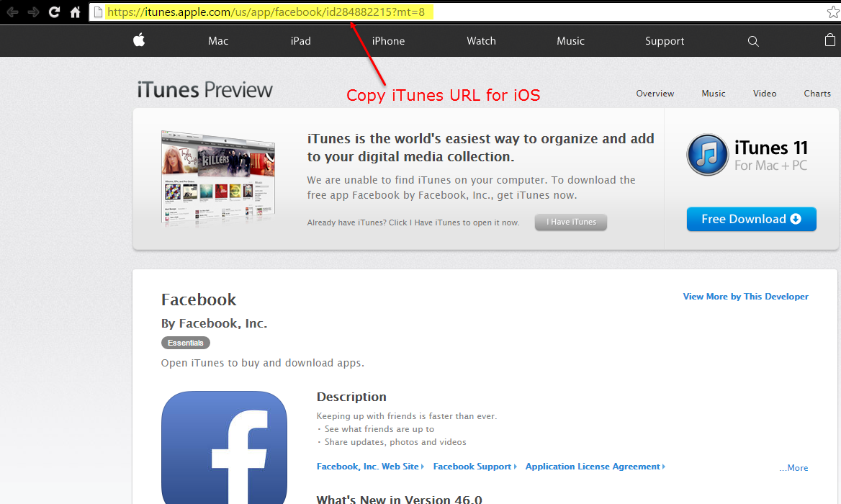Go to browser home page icon
Screen dimensions: 841x504
(75, 12)
